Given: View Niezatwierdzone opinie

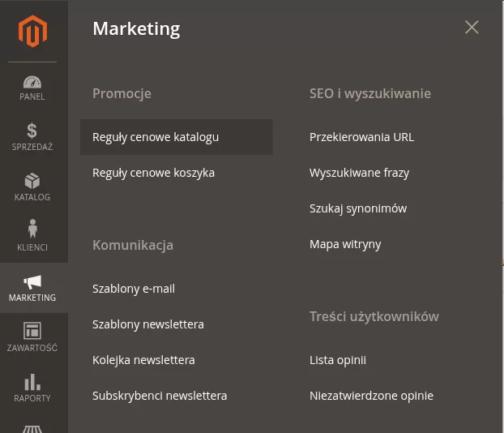Looking at the screenshot, I should click(x=371, y=396).
